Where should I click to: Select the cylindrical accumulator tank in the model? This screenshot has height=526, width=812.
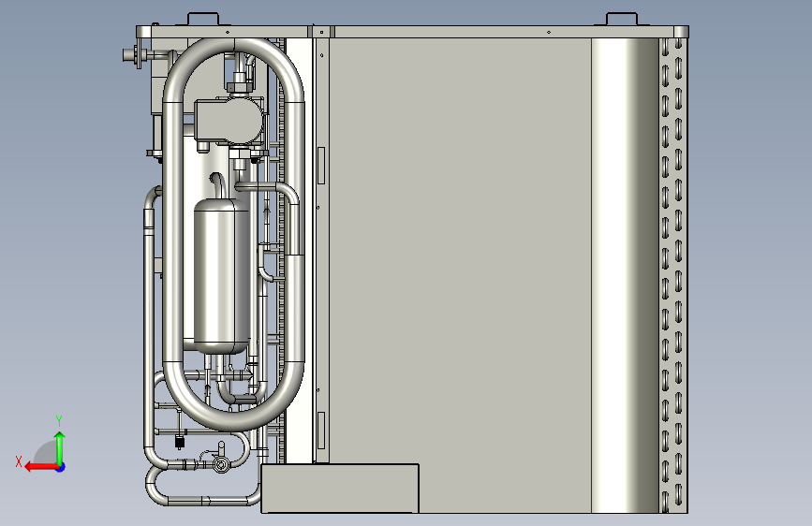click(x=221, y=276)
